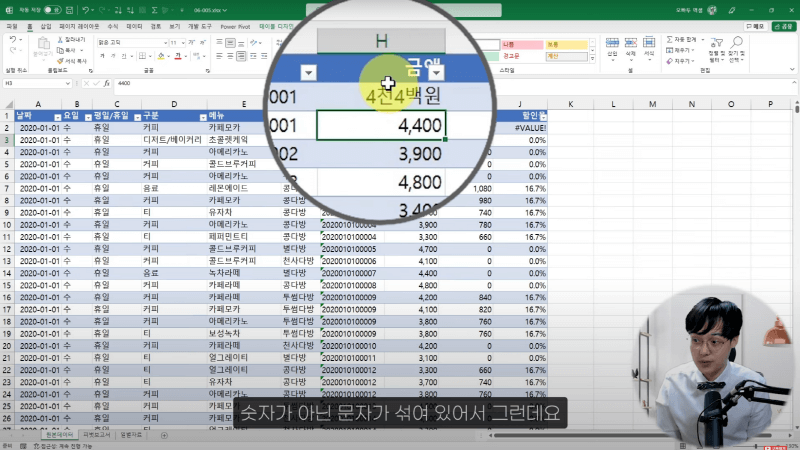Open 찾기 및 선택 (Find & Select)
The height and width of the screenshot is (450, 800).
(736, 49)
